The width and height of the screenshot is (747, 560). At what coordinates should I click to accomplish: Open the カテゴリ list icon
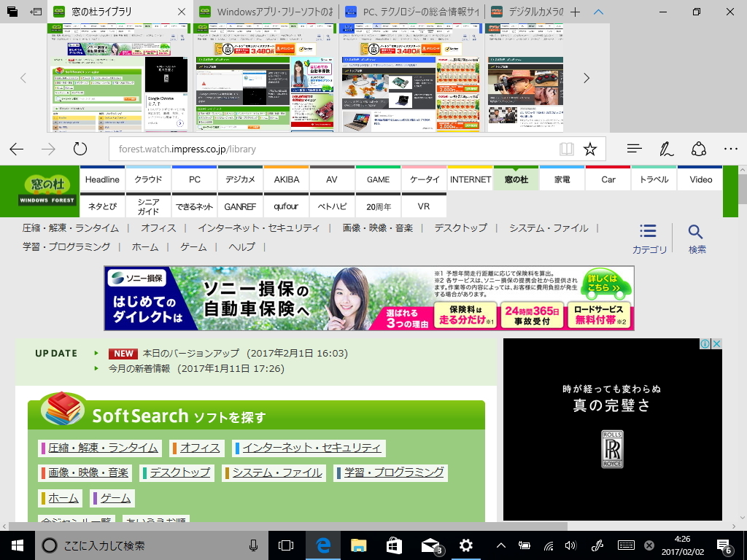648,230
